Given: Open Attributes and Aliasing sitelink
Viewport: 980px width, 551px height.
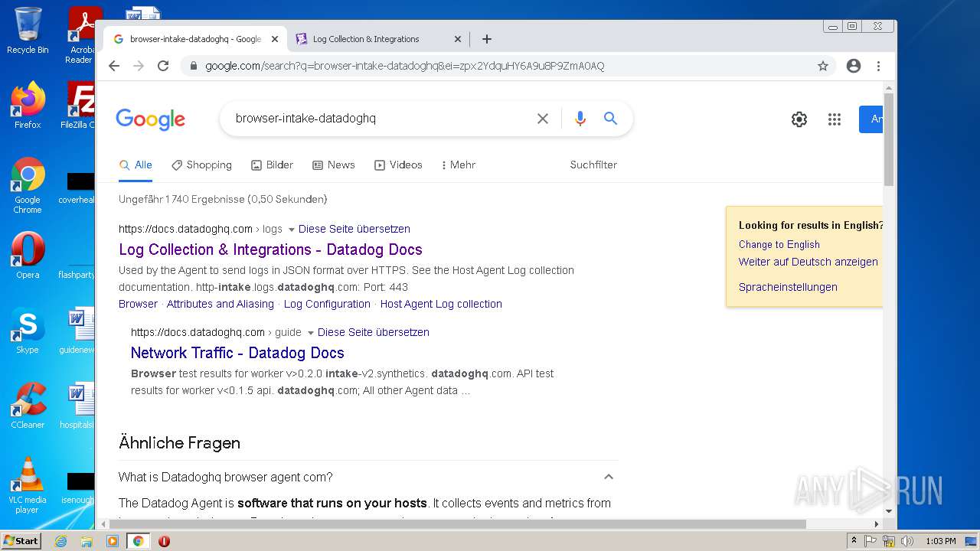Looking at the screenshot, I should [220, 304].
